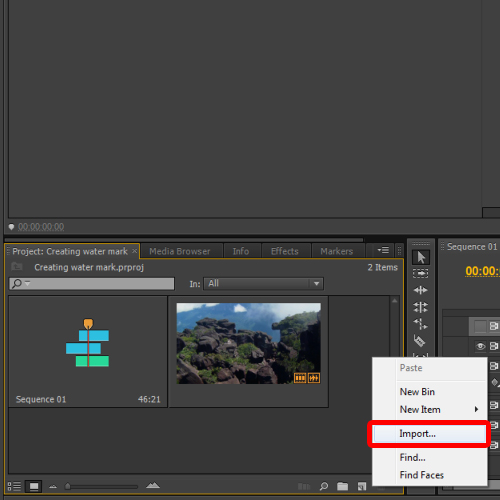Toggle sync lock on top video track

click(x=494, y=326)
